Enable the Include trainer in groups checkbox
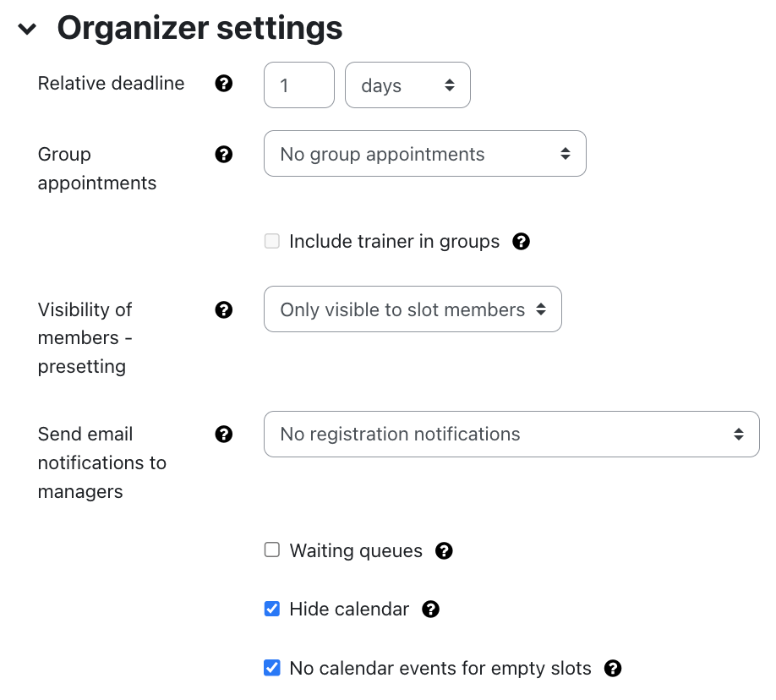This screenshot has width=776, height=700. tap(271, 241)
